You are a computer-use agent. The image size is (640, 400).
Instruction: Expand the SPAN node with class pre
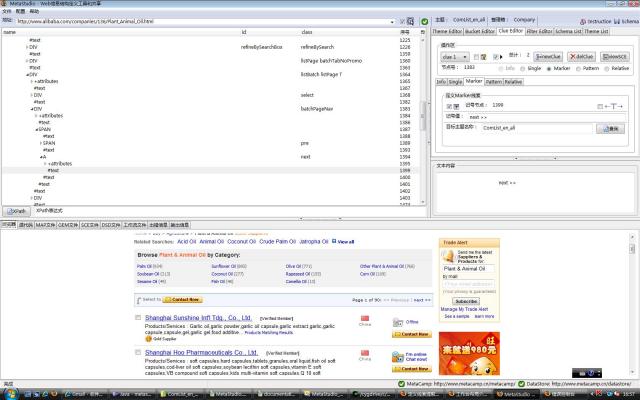point(41,143)
